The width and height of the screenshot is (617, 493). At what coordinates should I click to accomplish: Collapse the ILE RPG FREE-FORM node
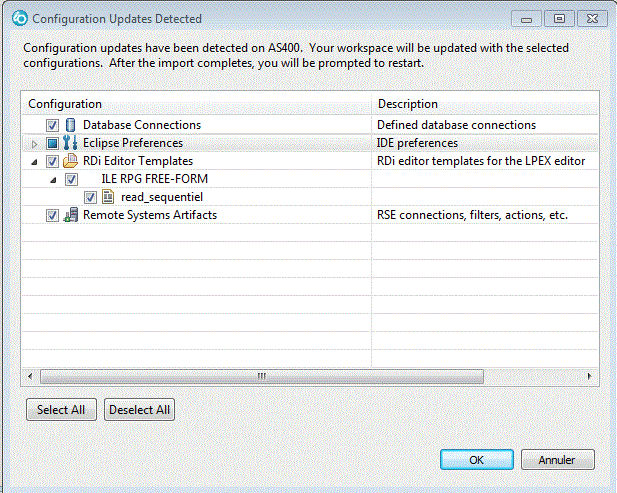click(53, 180)
